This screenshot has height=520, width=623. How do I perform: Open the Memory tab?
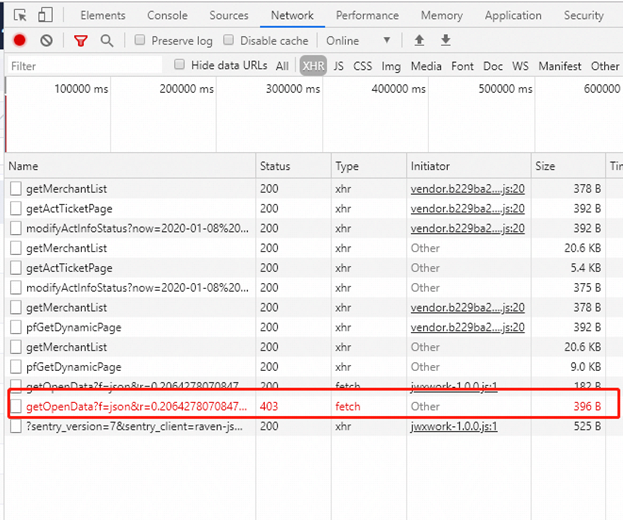pyautogui.click(x=442, y=15)
